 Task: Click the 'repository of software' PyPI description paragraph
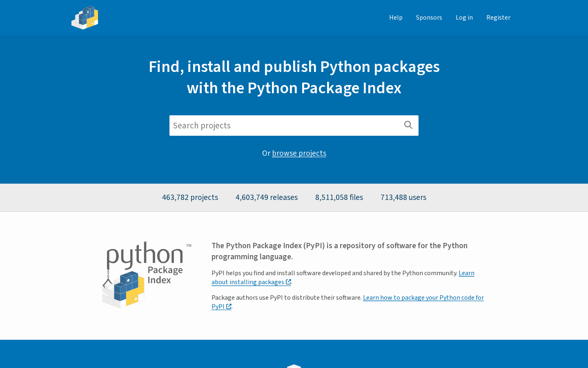[339, 251]
